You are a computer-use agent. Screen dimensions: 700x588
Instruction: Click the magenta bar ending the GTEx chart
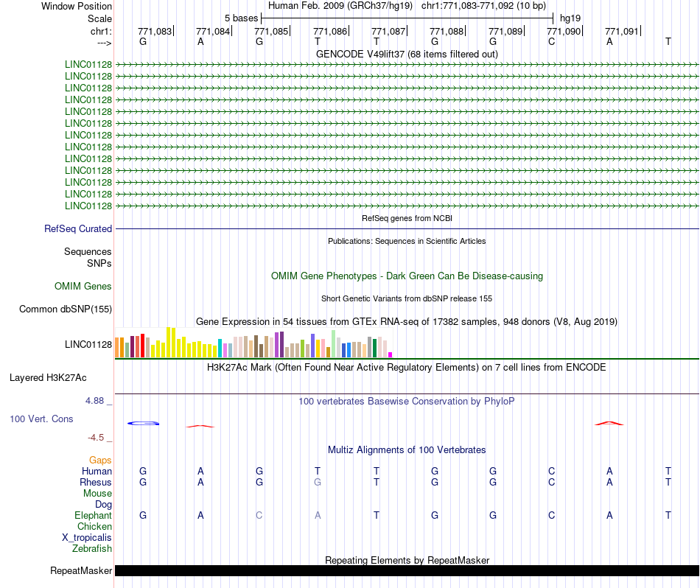[x=391, y=355]
